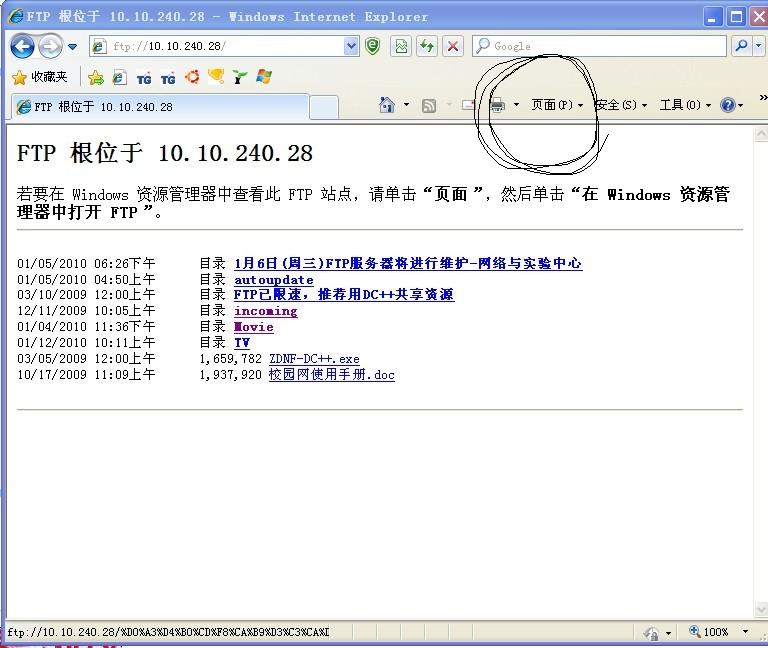Screen dimensions: 768x648
Task: Open the 页面(P) menu
Action: click(557, 105)
